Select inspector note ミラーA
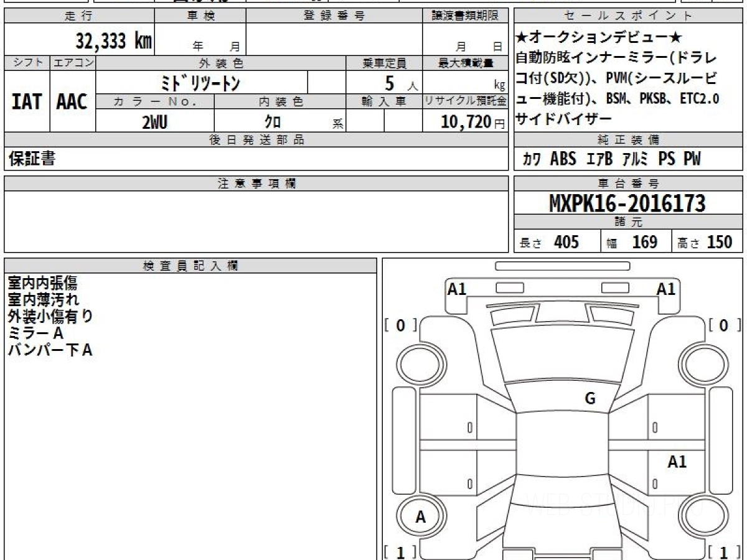 pos(35,334)
